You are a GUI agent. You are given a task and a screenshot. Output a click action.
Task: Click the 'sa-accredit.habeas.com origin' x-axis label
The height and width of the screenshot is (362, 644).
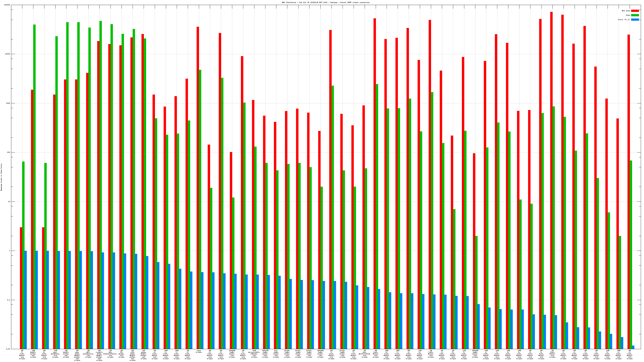pyautogui.click(x=254, y=354)
